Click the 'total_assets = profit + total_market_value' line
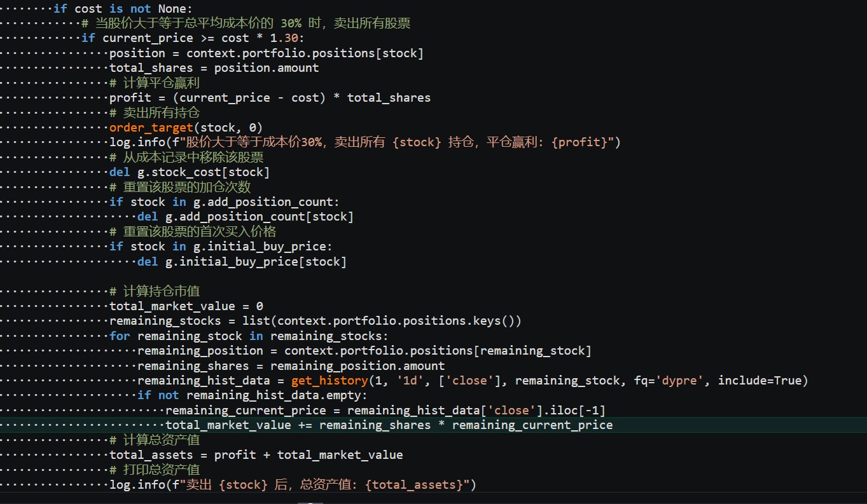867x504 pixels. [x=256, y=455]
